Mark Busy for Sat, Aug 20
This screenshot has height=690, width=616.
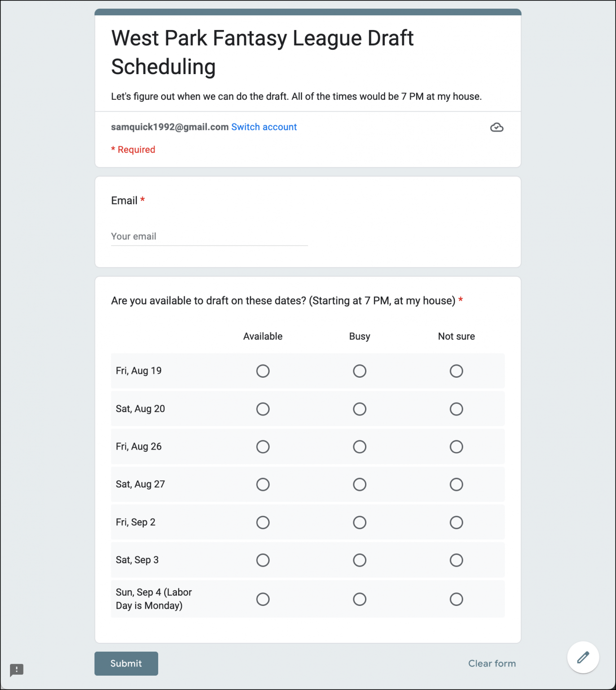click(x=360, y=409)
